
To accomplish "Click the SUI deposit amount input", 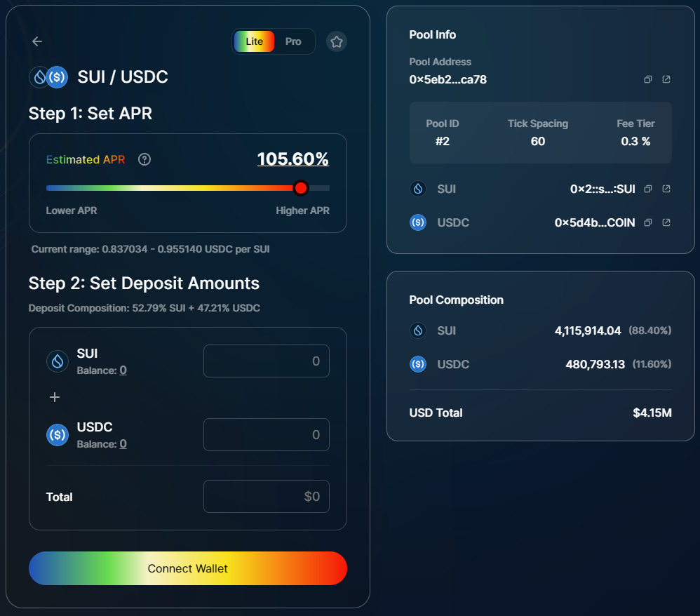I will coord(267,361).
